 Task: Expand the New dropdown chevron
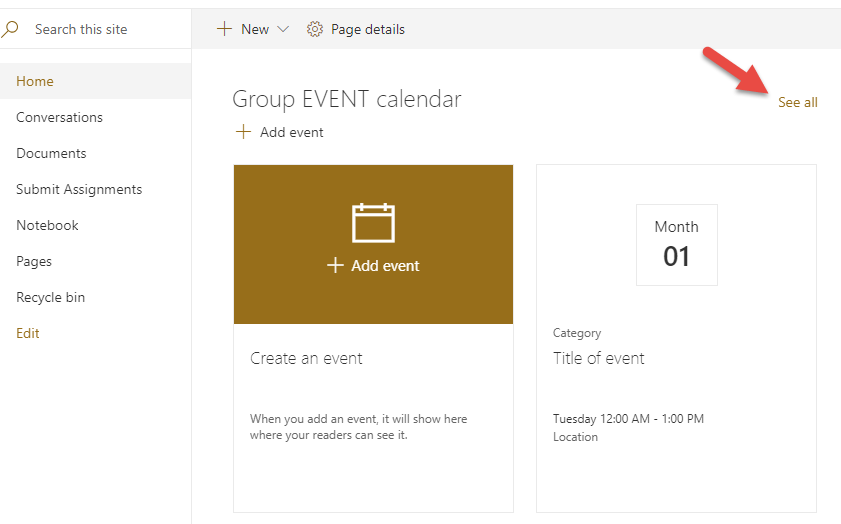[x=283, y=29]
